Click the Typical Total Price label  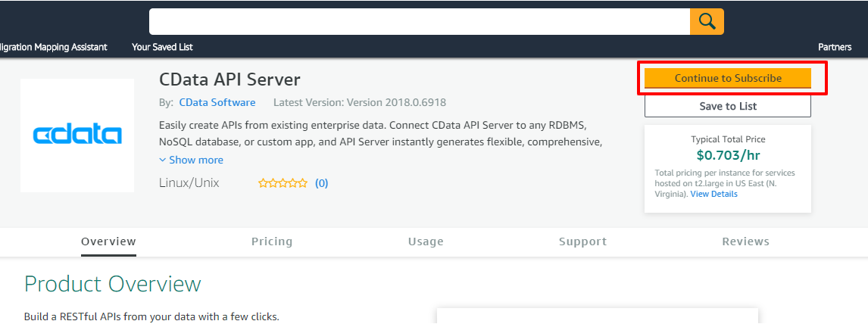pyautogui.click(x=728, y=139)
